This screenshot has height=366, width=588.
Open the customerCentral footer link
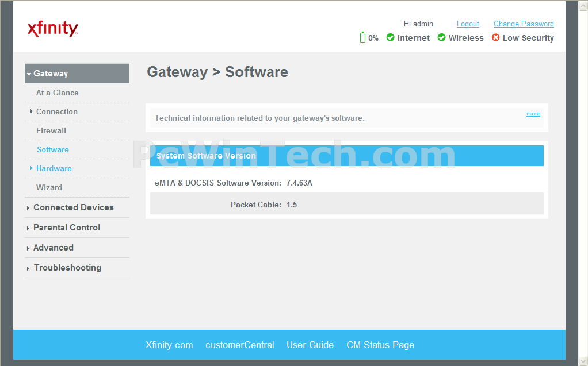[239, 345]
